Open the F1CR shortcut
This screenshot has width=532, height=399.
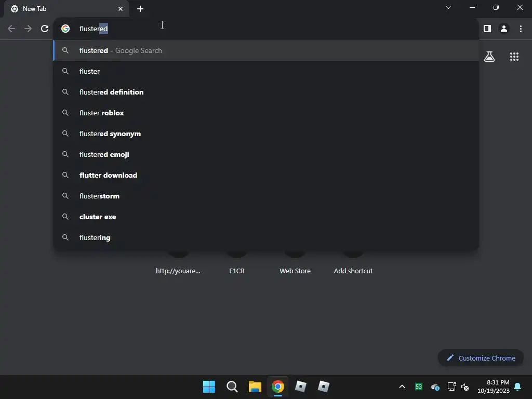(237, 271)
